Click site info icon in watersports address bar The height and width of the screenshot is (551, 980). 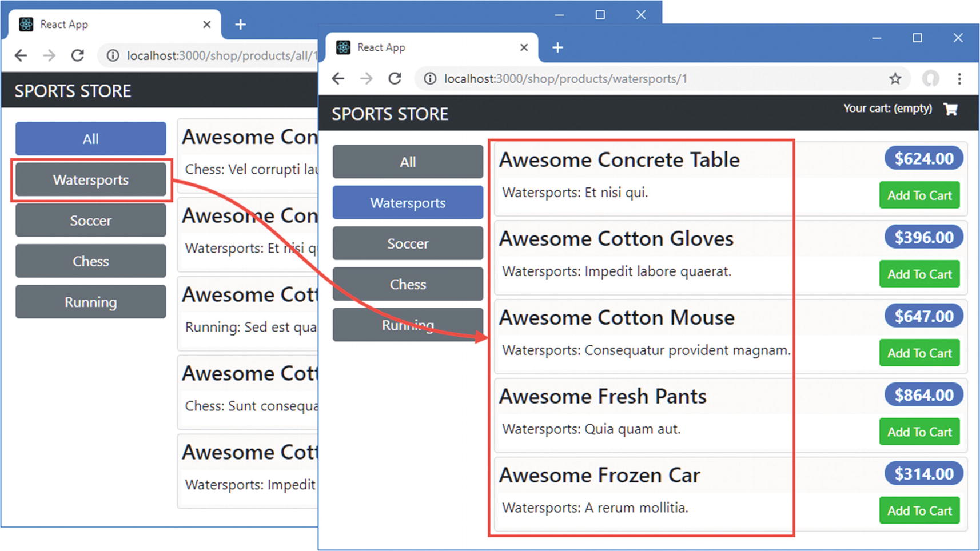point(430,79)
